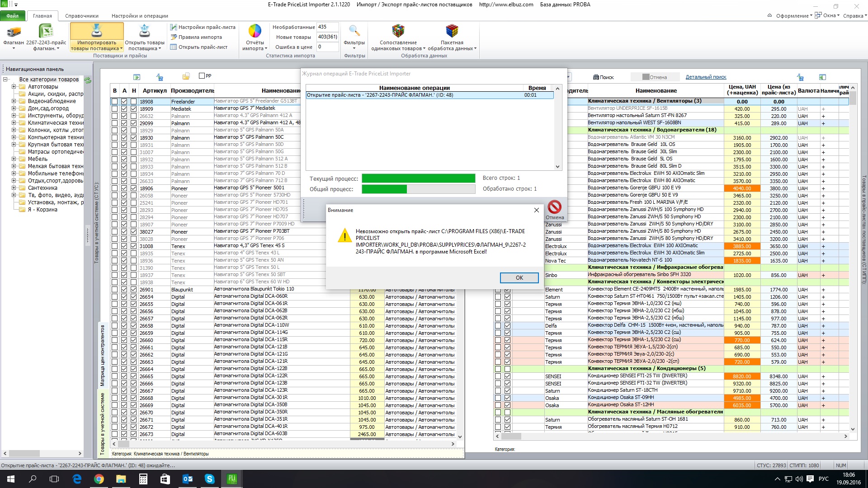
Task: Untick column Н checkbox for article 18909
Action: pyautogui.click(x=133, y=109)
